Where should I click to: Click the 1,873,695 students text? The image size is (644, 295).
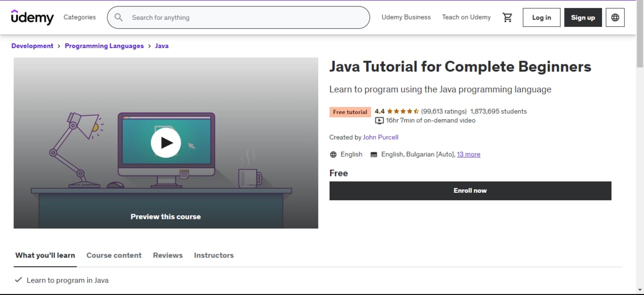498,112
